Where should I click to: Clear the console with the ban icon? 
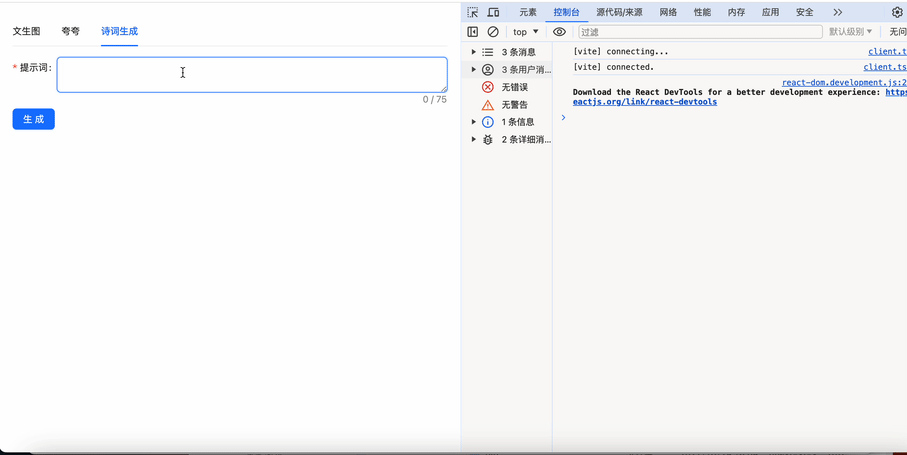[x=493, y=32]
